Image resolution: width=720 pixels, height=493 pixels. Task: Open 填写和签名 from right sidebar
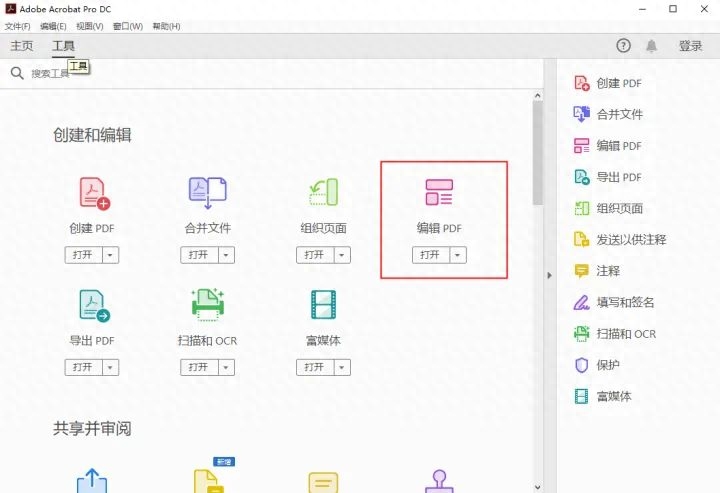tap(614, 302)
